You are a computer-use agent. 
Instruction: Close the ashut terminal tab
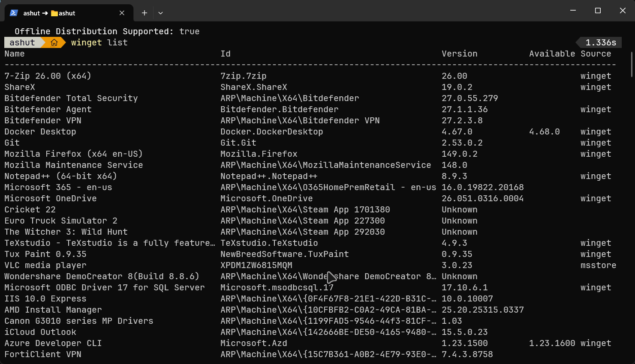(122, 13)
